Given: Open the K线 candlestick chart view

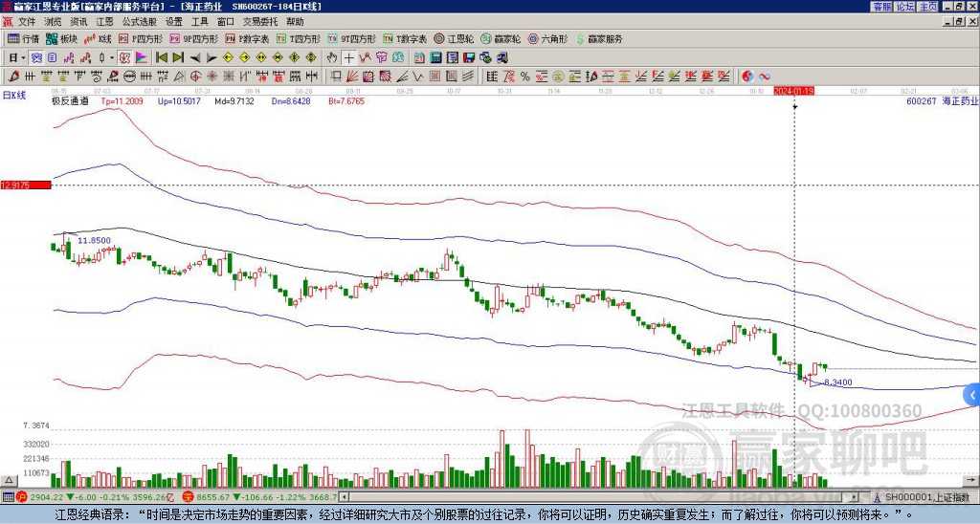Looking at the screenshot, I should click(x=98, y=38).
